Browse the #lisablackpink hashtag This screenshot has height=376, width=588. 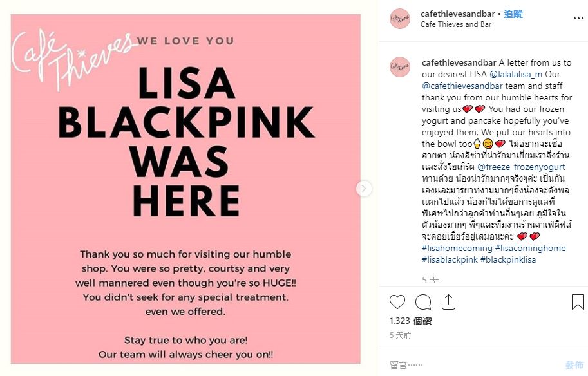[450, 259]
